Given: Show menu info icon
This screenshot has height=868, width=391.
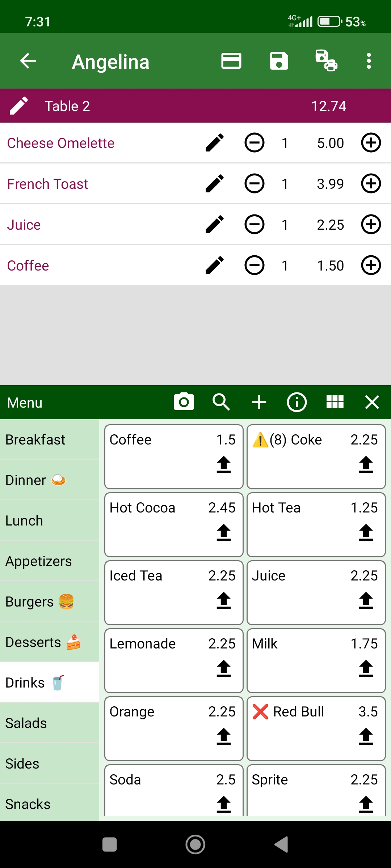Looking at the screenshot, I should (x=297, y=402).
